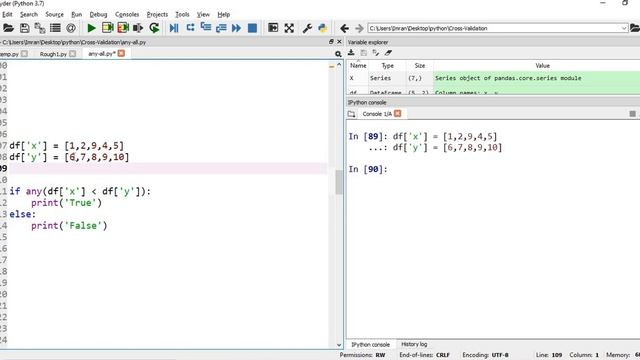Sort variables by Name column
The height and width of the screenshot is (360, 640).
358,65
